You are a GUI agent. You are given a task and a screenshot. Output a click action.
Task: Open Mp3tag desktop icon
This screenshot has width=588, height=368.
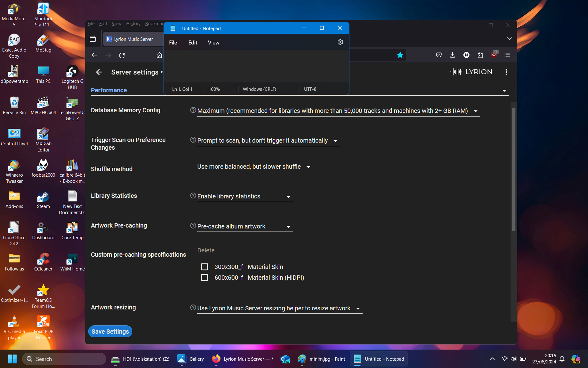(x=43, y=44)
